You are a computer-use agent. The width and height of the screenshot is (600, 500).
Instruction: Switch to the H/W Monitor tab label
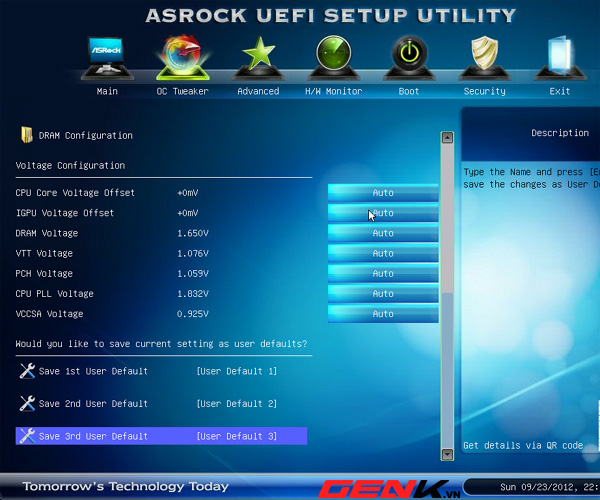click(333, 91)
